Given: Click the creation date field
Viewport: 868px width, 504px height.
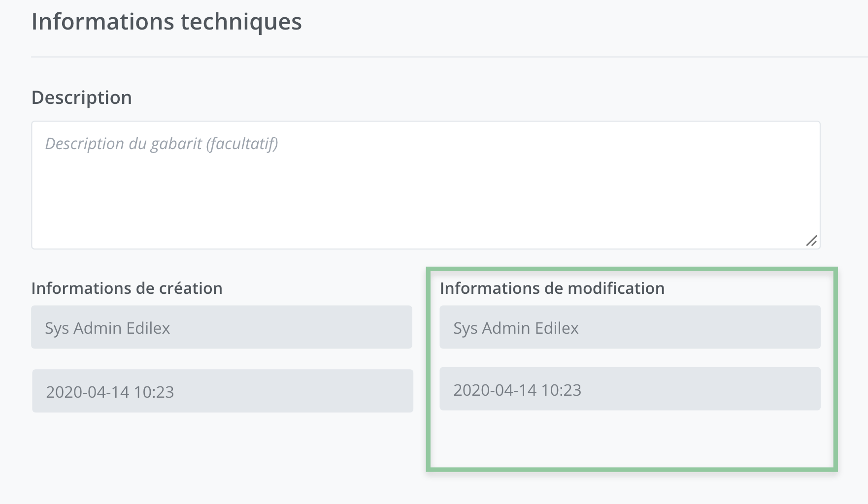Looking at the screenshot, I should pos(222,391).
